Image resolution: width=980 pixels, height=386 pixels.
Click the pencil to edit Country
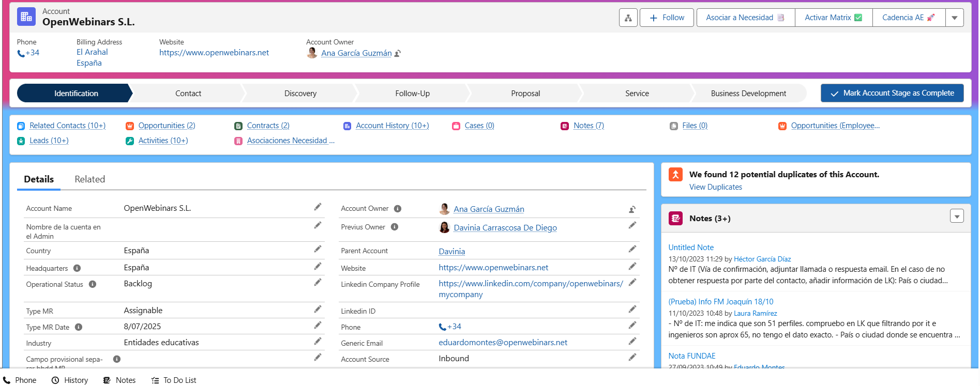pyautogui.click(x=318, y=249)
